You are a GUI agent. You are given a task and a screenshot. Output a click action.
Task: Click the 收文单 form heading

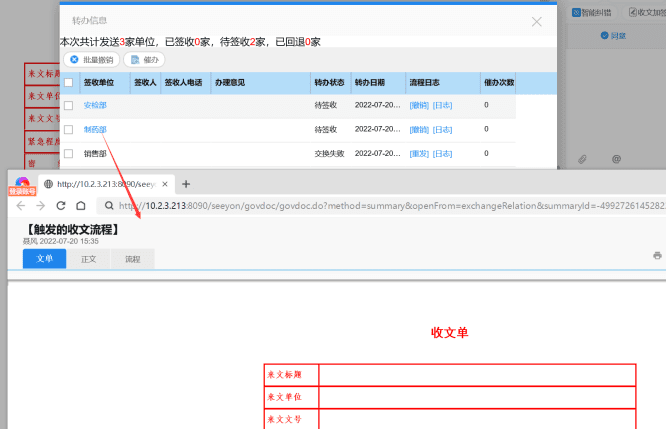[449, 332]
